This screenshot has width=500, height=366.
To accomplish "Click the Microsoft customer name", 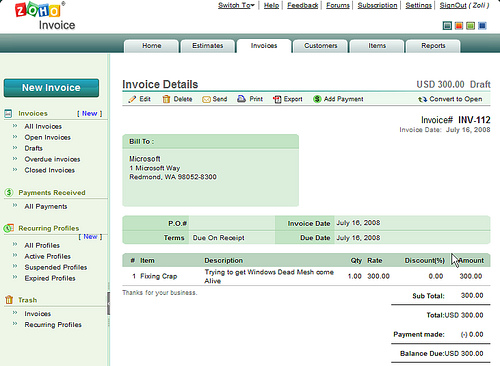I will [145, 159].
